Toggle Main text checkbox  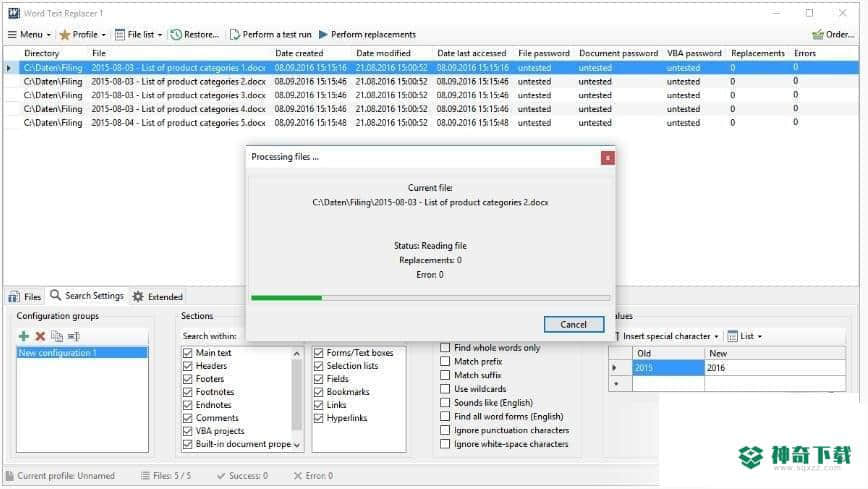pos(188,353)
